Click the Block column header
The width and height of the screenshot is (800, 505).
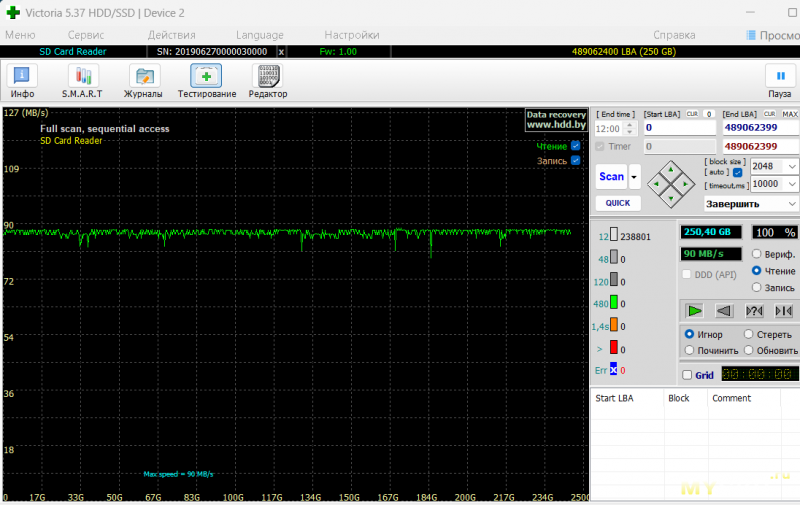tap(685, 398)
